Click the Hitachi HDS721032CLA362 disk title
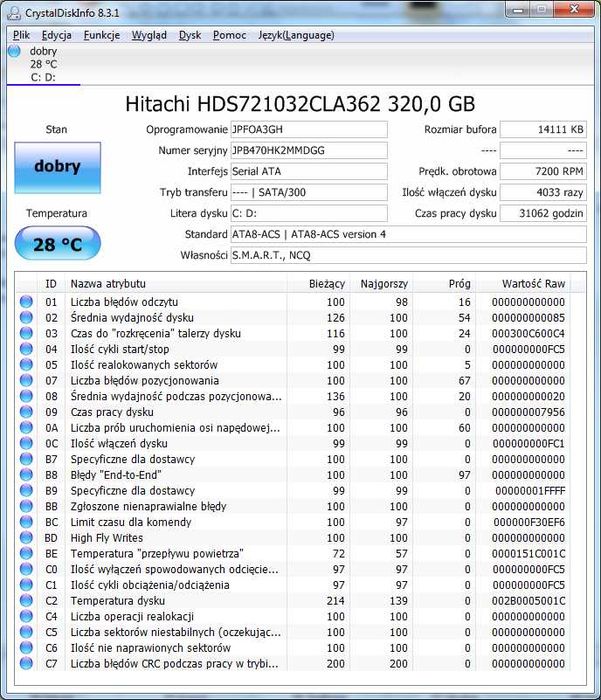The width and height of the screenshot is (601, 700). point(300,104)
